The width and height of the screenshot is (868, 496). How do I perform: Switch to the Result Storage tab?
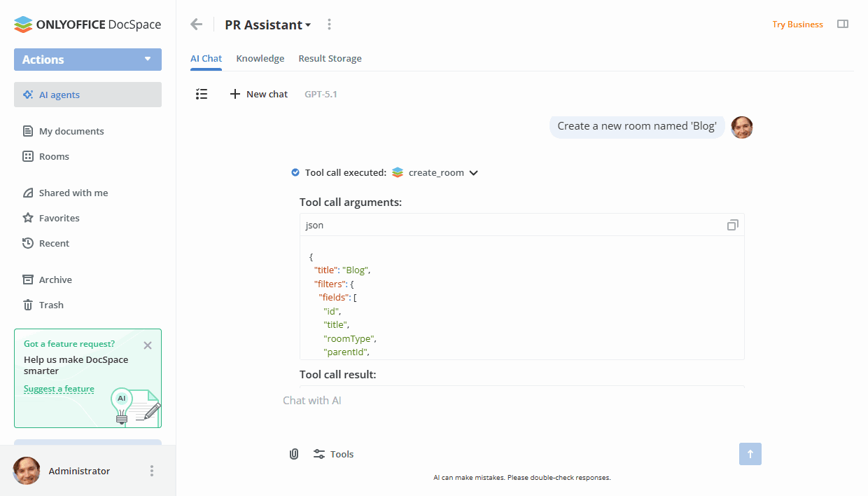coord(330,58)
